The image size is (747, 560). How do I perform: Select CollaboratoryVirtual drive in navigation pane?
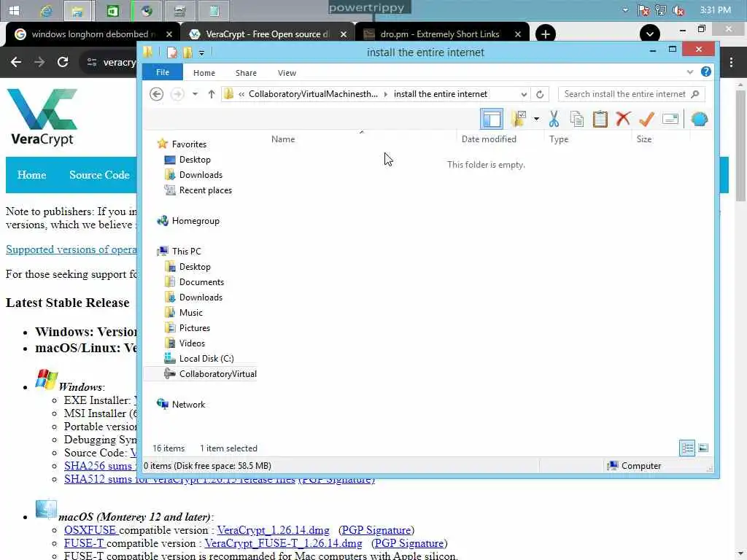(217, 374)
